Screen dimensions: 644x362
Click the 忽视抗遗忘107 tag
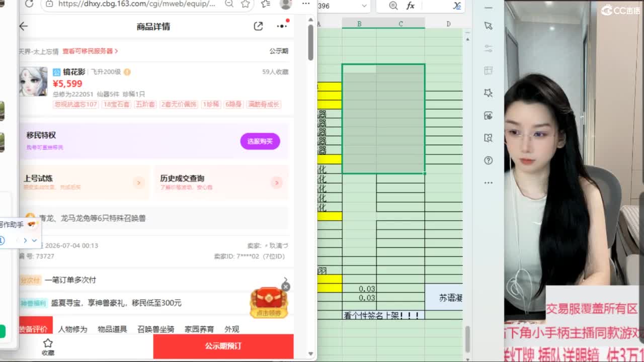coord(75,105)
